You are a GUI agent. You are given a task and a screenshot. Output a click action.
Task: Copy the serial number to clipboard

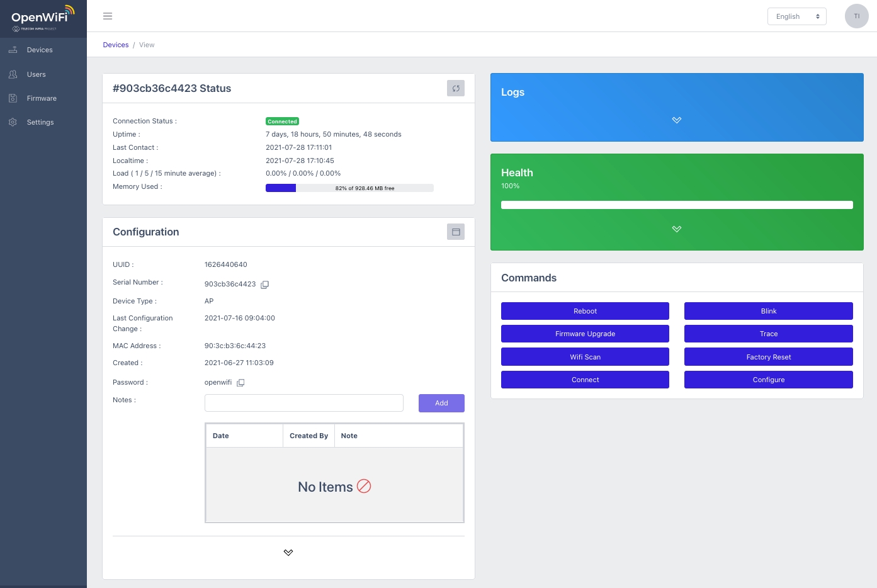click(265, 285)
